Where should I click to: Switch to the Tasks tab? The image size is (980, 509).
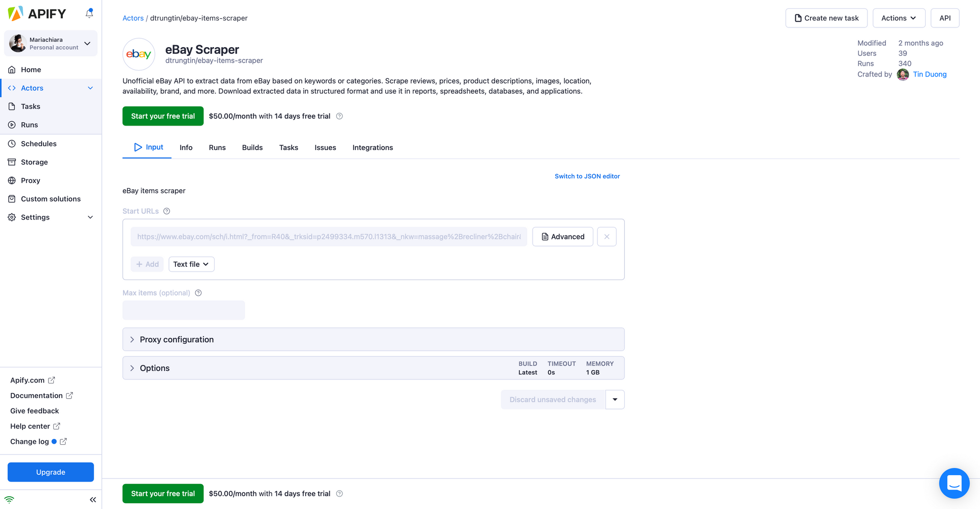click(289, 148)
